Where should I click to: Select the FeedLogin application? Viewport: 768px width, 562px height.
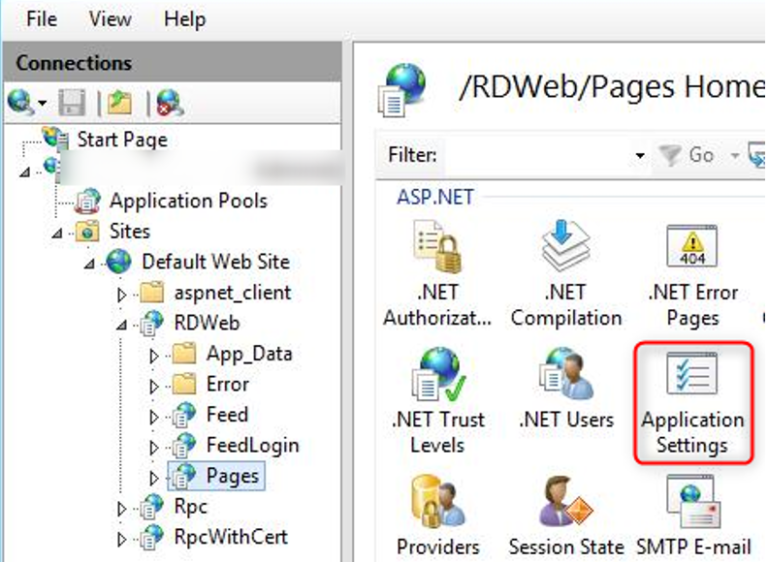coord(253,445)
